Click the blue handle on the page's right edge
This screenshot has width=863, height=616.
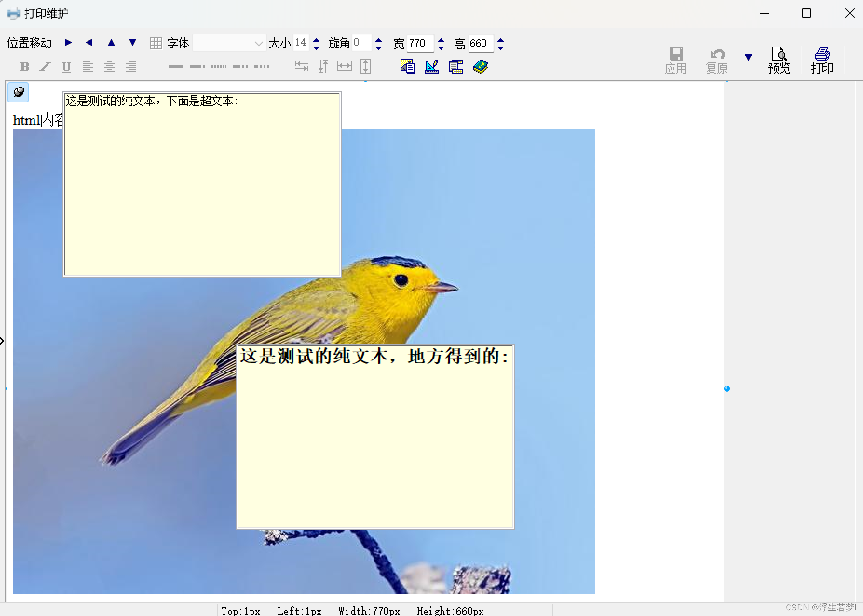727,389
